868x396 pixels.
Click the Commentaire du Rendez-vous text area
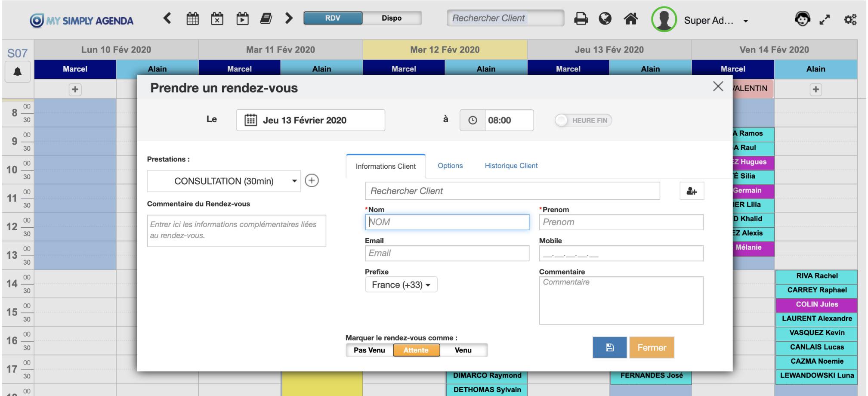[x=237, y=231]
